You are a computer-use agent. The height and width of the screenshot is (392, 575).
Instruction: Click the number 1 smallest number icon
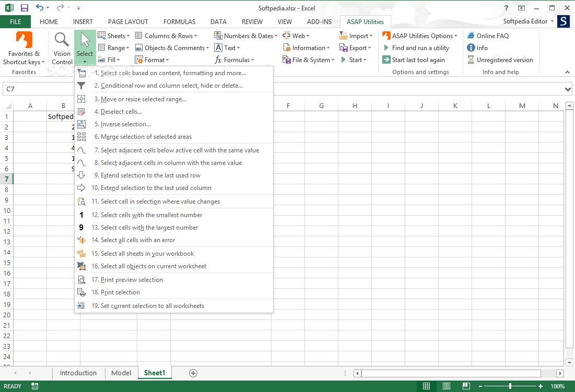(x=81, y=215)
